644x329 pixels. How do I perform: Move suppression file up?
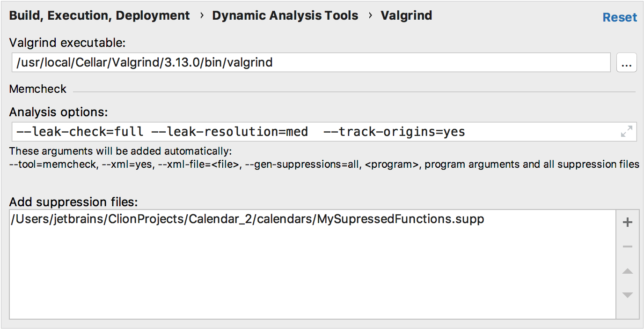tap(628, 271)
